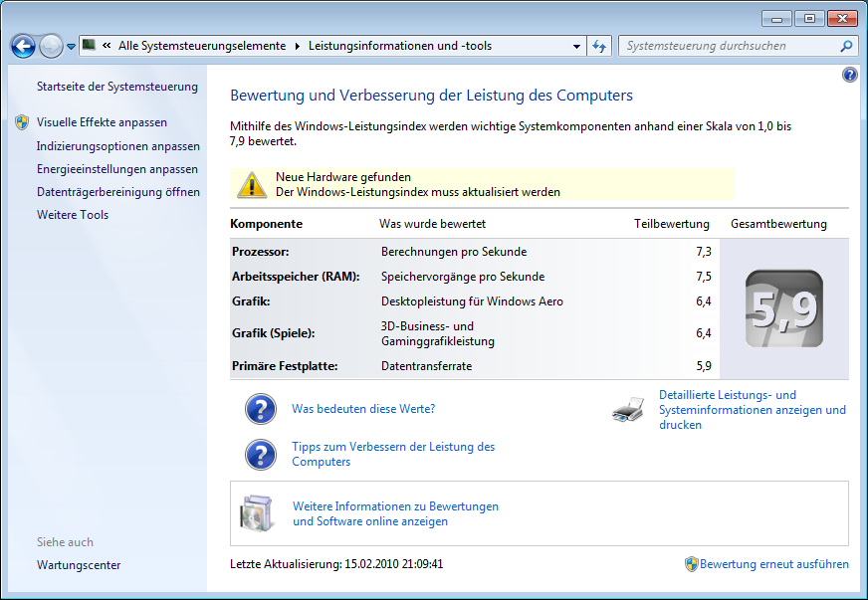The width and height of the screenshot is (868, 600).
Task: Click question icon beside 'Was bedeuten diese Werte?'
Action: [x=261, y=409]
